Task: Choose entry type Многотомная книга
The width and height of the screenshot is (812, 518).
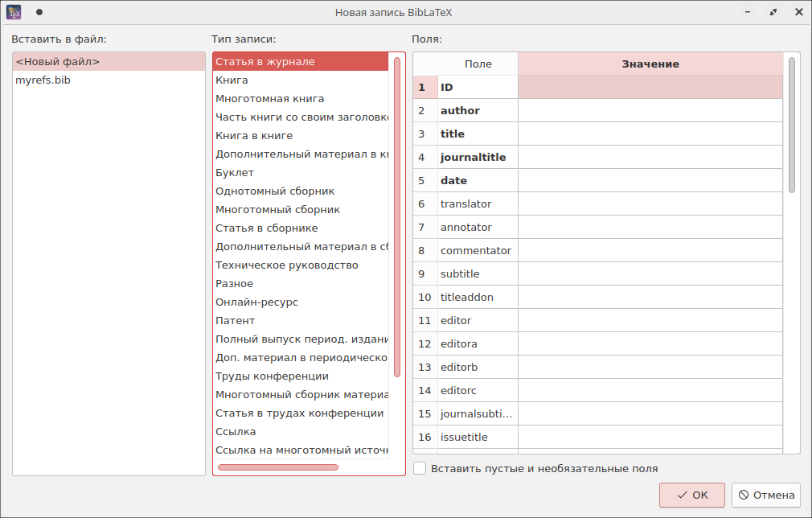Action: [x=301, y=99]
